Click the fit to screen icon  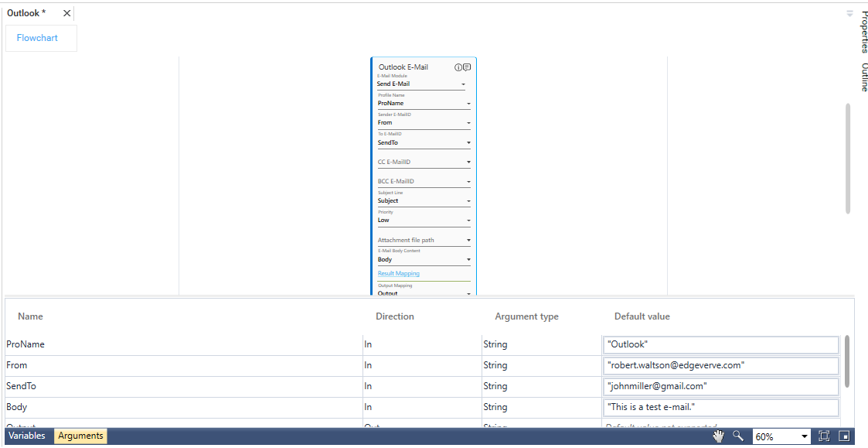pyautogui.click(x=824, y=436)
